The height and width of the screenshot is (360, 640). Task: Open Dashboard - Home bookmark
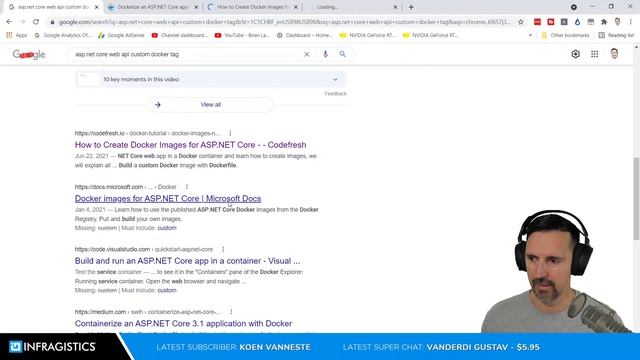(304, 36)
